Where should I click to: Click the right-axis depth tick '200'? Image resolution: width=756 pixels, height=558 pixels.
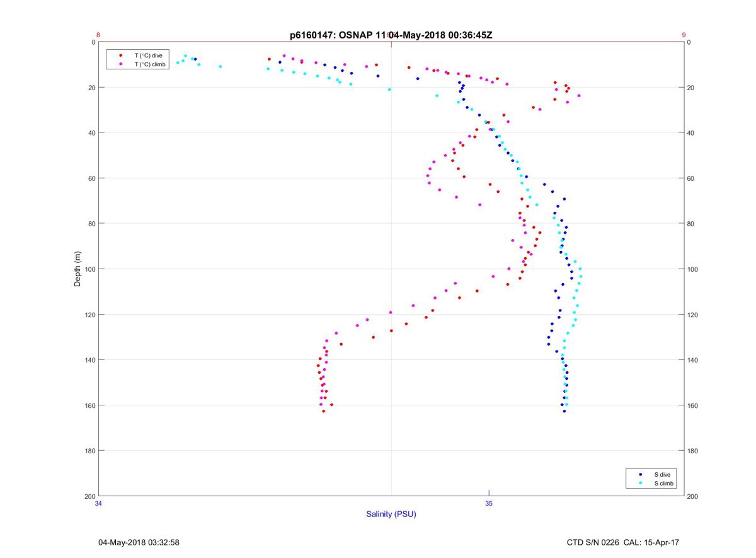[693, 496]
